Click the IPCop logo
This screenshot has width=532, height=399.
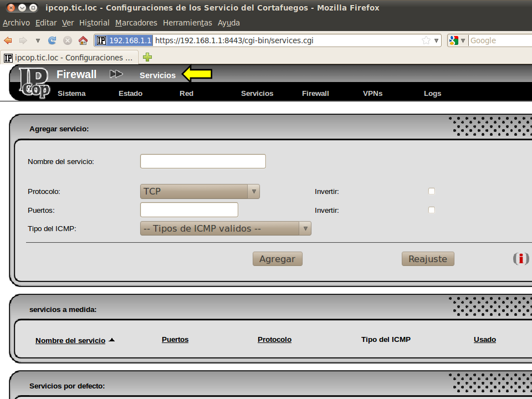pos(34,83)
